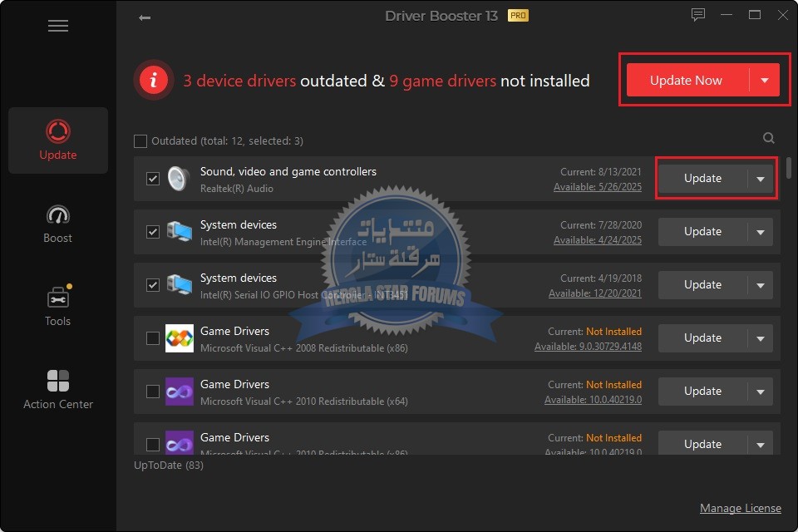This screenshot has height=532, width=798.
Task: Open the Tools section in sidebar
Action: [x=58, y=307]
